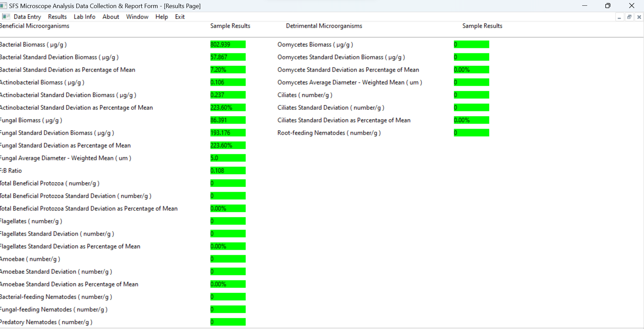Open the Help menu
The height and width of the screenshot is (329, 644).
(x=161, y=17)
